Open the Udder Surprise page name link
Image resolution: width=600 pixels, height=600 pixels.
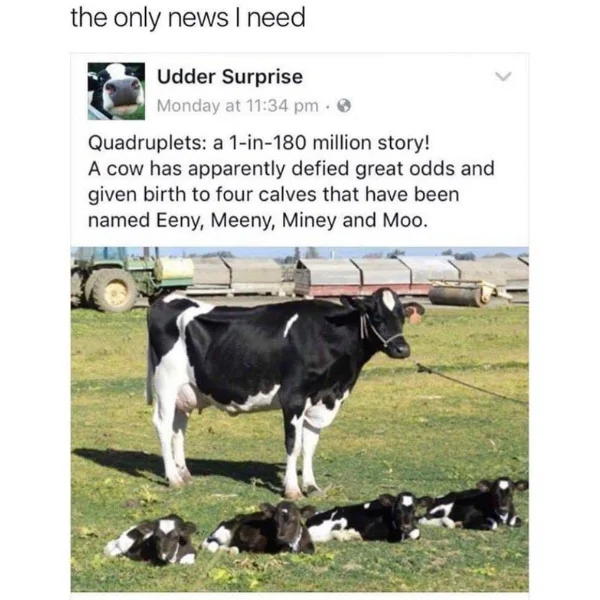(x=230, y=77)
